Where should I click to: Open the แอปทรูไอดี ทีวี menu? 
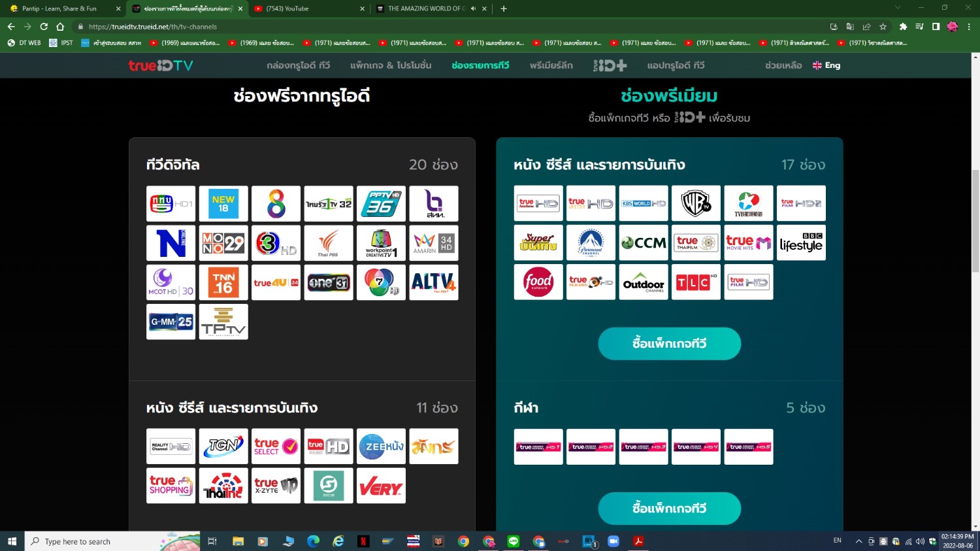tap(676, 65)
